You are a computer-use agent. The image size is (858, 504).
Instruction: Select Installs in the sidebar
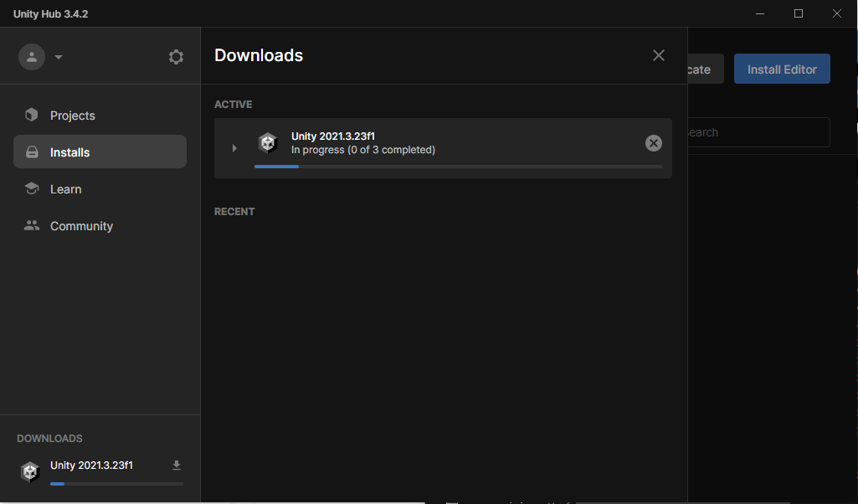pos(100,152)
